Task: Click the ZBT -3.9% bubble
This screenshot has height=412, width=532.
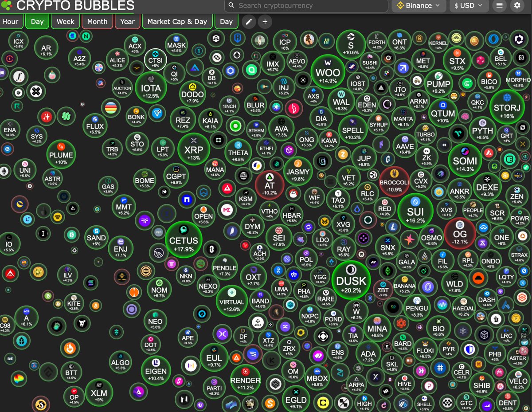Action: point(383,290)
